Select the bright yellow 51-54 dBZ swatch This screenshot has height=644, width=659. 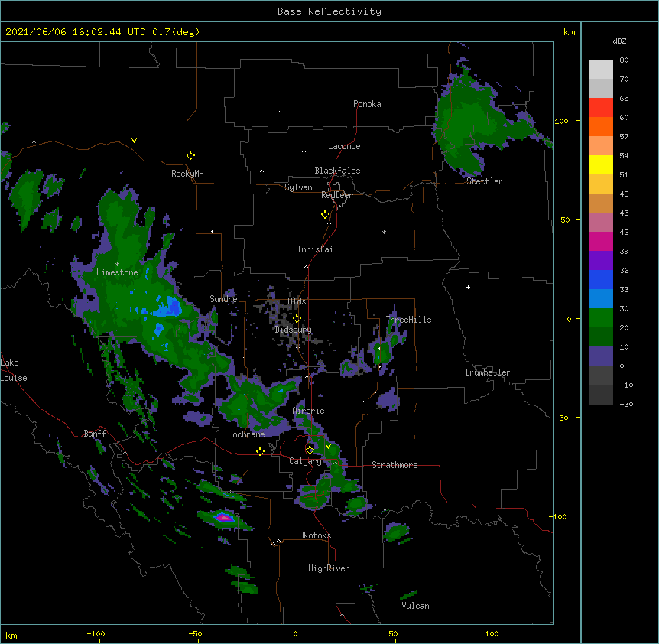601,164
